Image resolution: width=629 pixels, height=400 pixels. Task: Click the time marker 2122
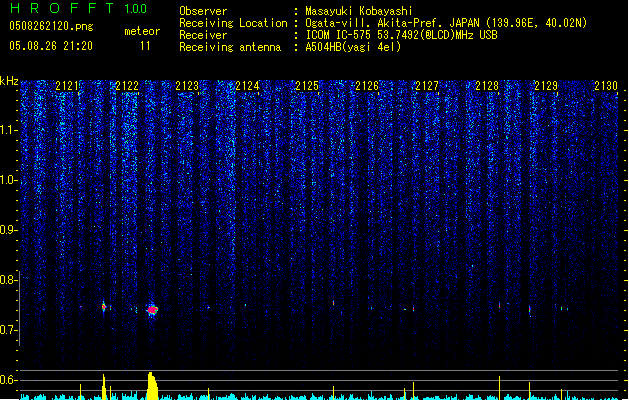[127, 86]
